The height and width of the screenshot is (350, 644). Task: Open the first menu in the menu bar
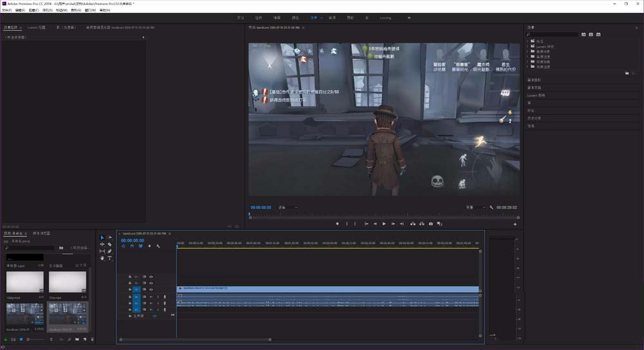[x=6, y=10]
